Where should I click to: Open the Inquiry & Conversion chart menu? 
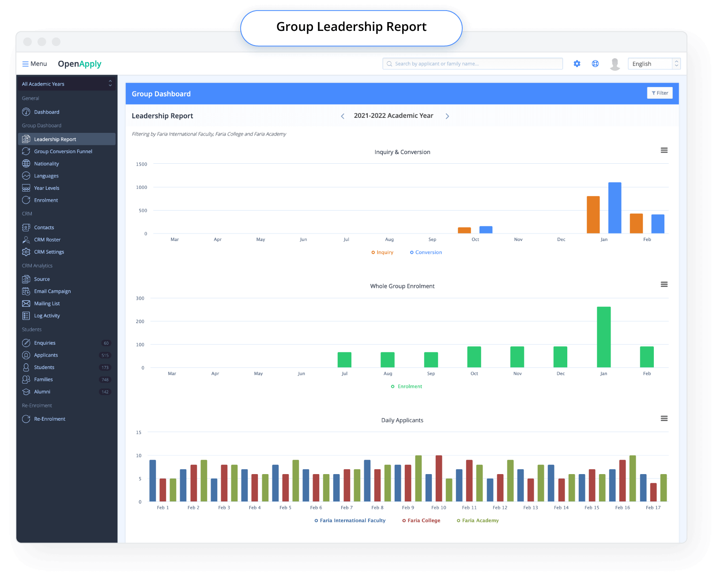pyautogui.click(x=664, y=151)
